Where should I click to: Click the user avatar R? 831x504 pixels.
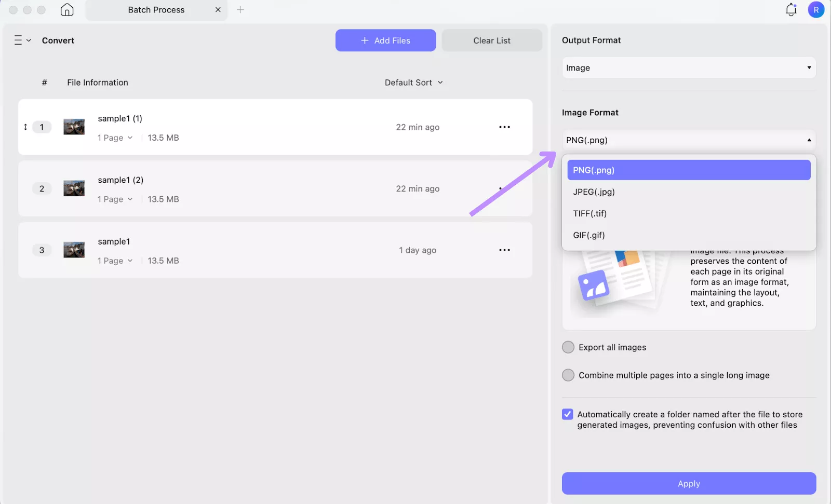[816, 9]
